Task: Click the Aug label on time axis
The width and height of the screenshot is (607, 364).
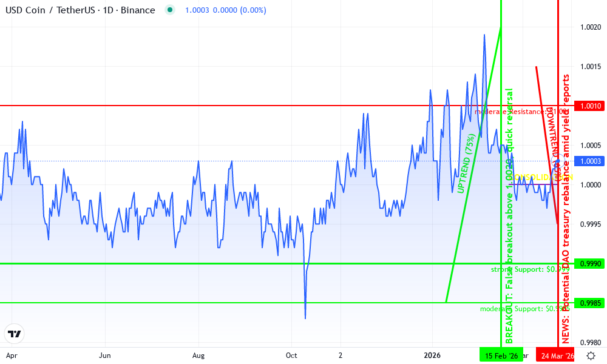Action: 198,356
